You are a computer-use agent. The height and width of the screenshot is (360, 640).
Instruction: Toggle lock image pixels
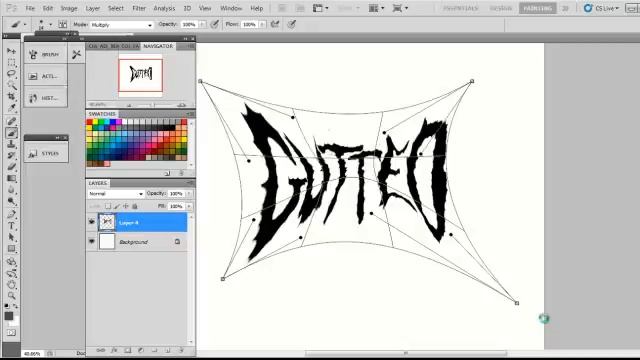117,206
